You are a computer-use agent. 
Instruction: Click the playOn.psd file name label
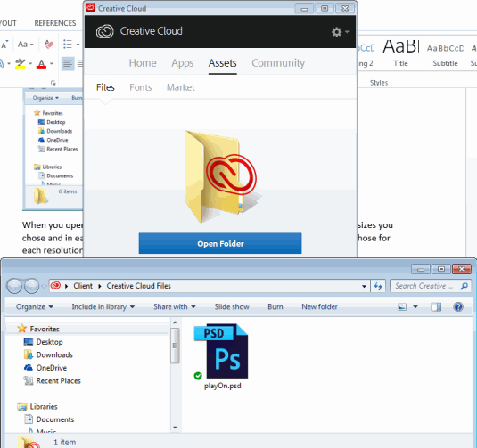click(222, 386)
